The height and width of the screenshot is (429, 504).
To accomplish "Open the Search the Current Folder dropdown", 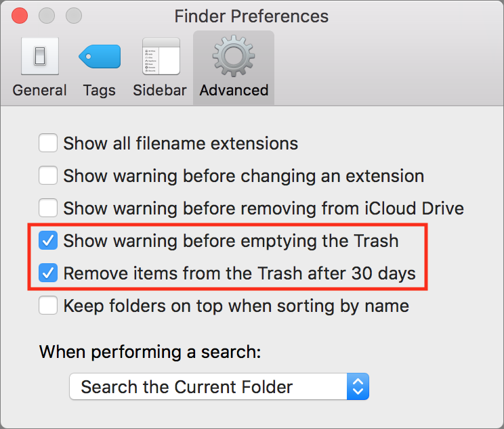I will click(219, 386).
